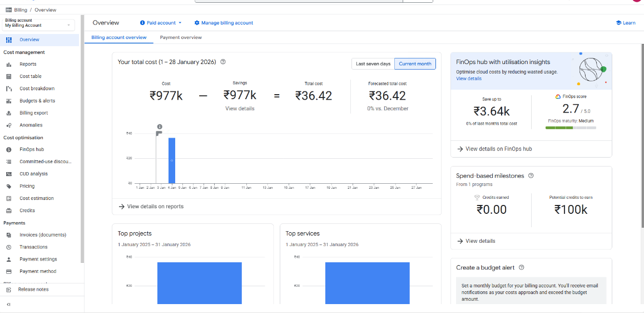Click the Billing export icon
This screenshot has width=644, height=313.
pos(9,113)
